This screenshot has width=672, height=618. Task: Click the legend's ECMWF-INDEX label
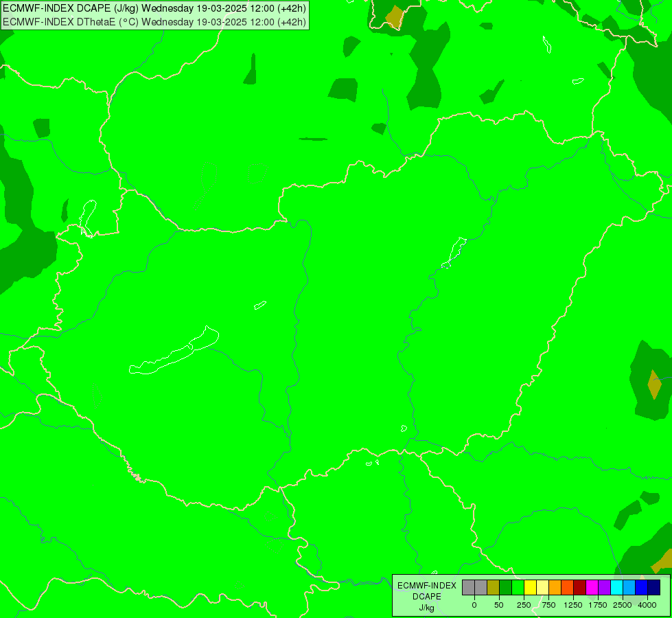tap(427, 586)
